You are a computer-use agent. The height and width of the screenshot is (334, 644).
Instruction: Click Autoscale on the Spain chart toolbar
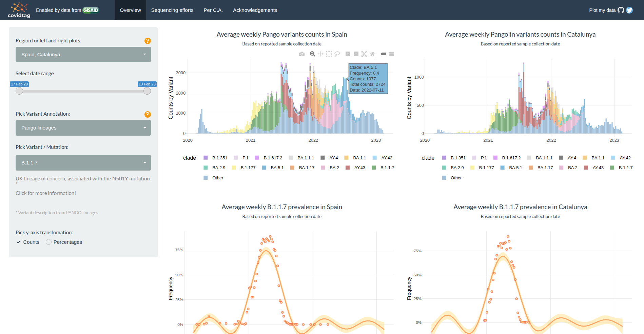364,54
